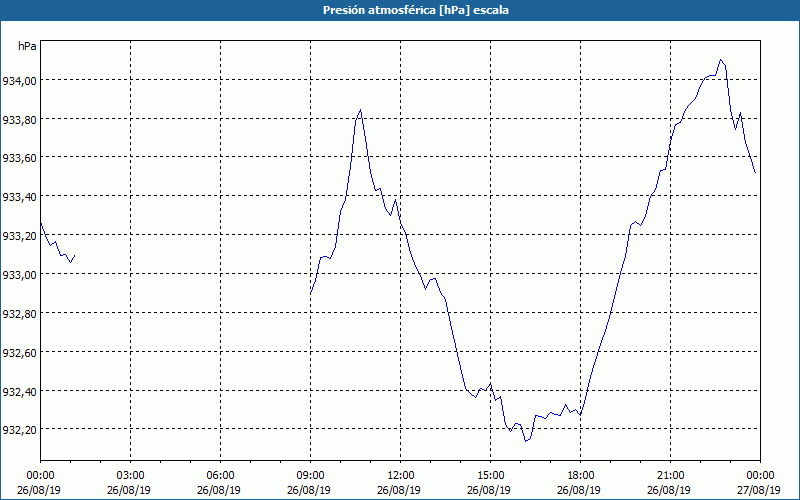Screen dimensions: 800x500
Task: Click the 09:00 time axis label
Action: (x=310, y=475)
